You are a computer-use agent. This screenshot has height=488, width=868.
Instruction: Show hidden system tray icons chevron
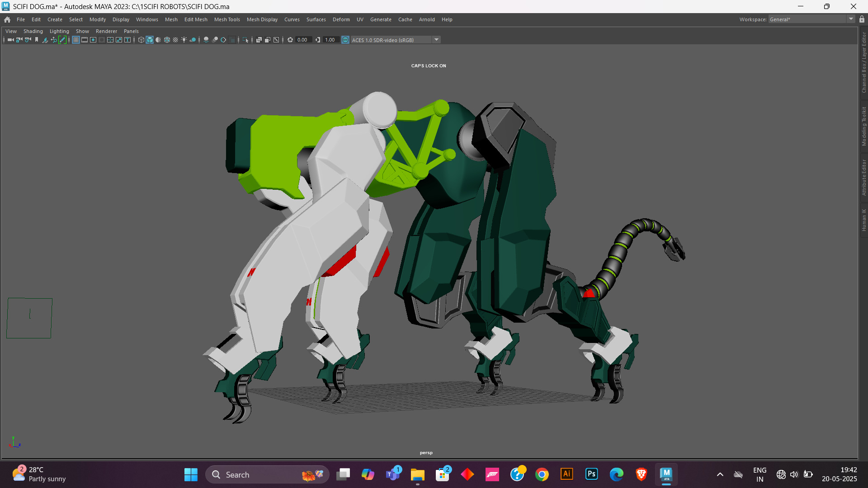(720, 474)
